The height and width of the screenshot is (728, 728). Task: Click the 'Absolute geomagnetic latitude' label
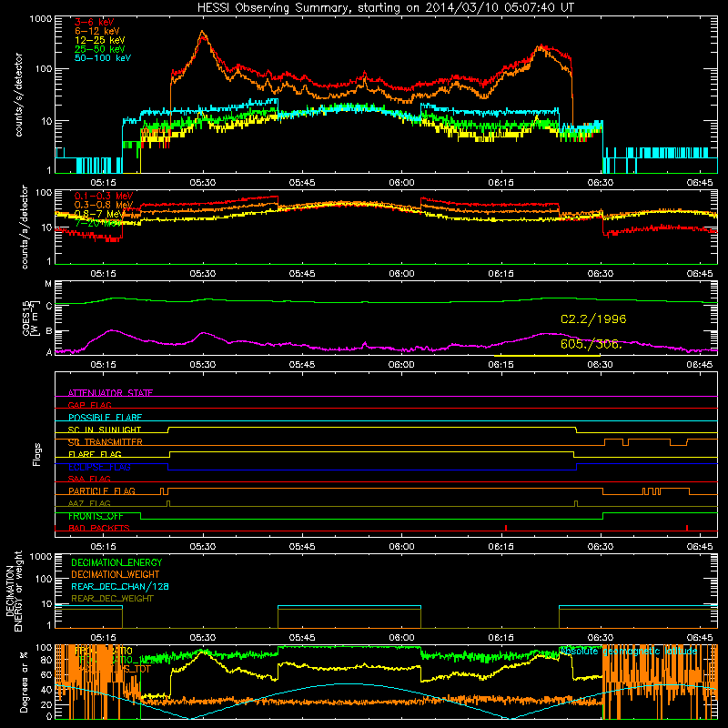(x=629, y=651)
